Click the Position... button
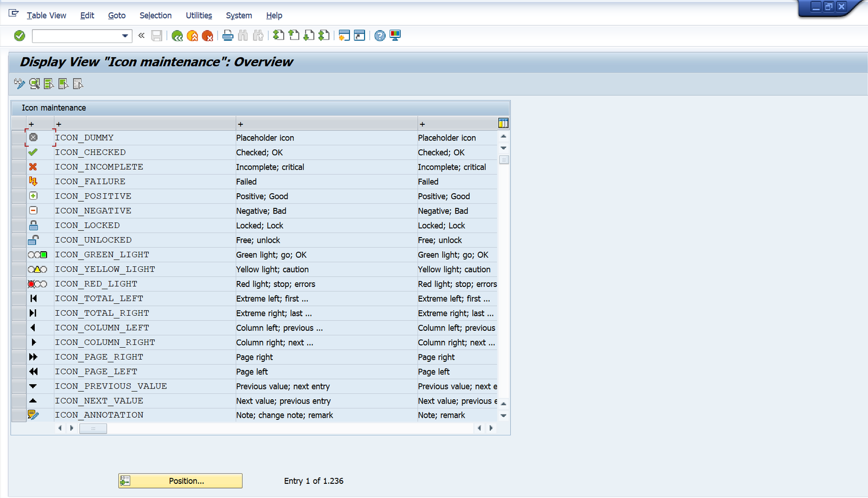 [181, 481]
